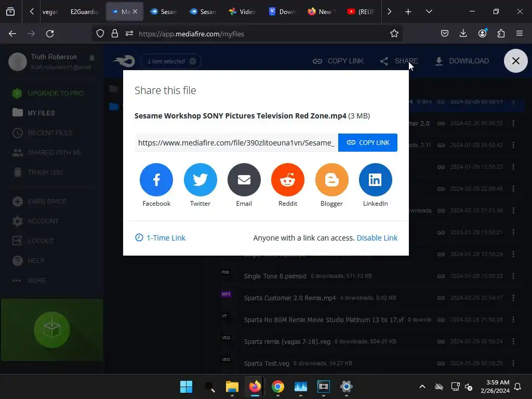Image resolution: width=532 pixels, height=399 pixels.
Task: Click LOGOUT in sidebar
Action: [33, 241]
